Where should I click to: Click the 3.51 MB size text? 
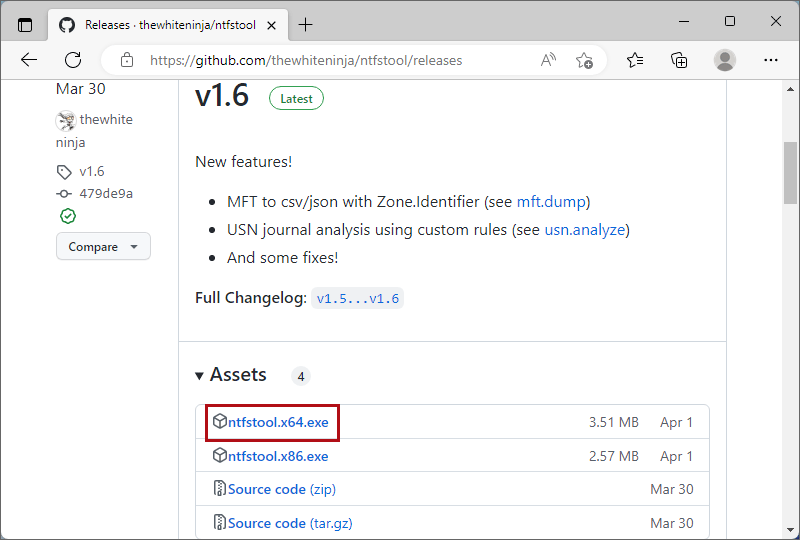point(614,423)
